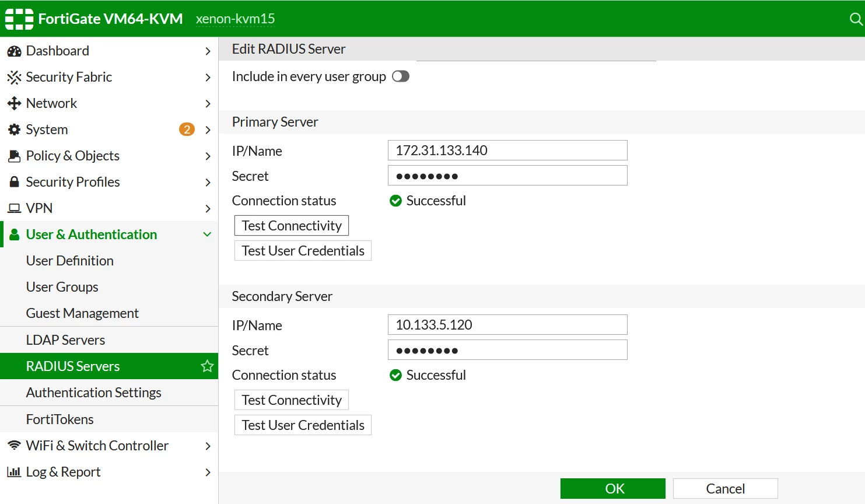Click the Security Profiles lock icon
This screenshot has height=504, width=865.
pyautogui.click(x=14, y=182)
